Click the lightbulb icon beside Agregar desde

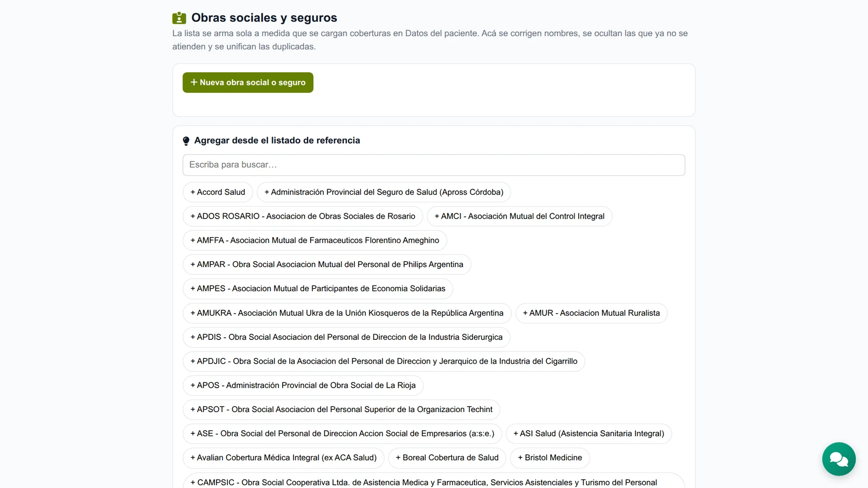(x=186, y=141)
